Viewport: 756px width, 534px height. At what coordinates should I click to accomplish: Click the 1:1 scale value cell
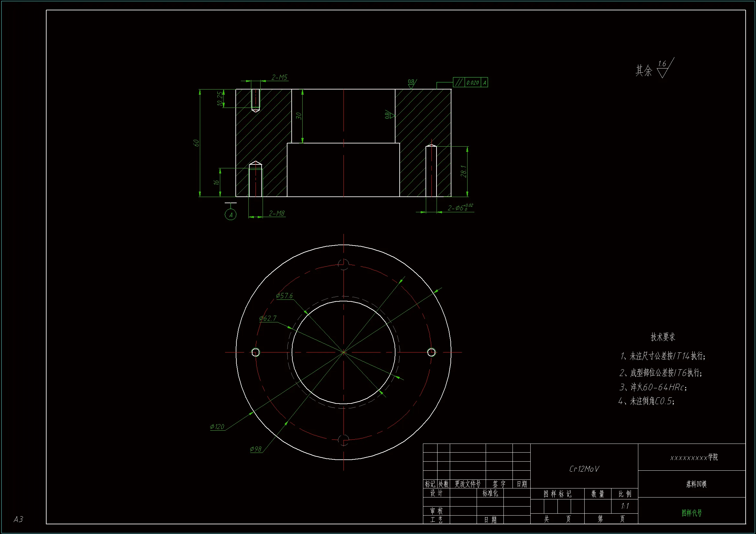click(625, 506)
